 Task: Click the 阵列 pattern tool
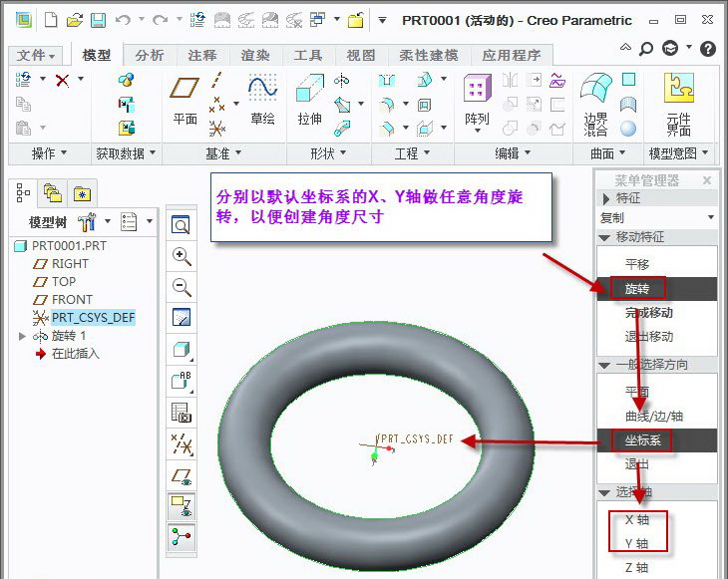(477, 103)
